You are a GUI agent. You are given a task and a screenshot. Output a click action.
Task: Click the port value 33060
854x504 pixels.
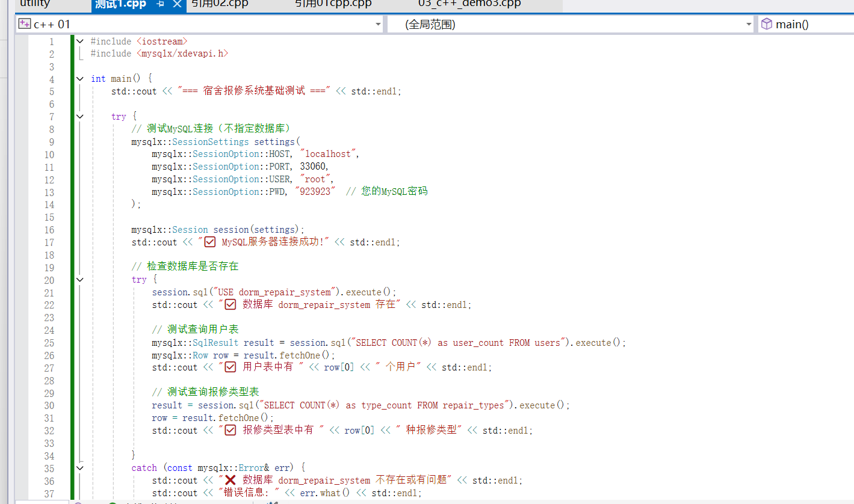(x=312, y=167)
